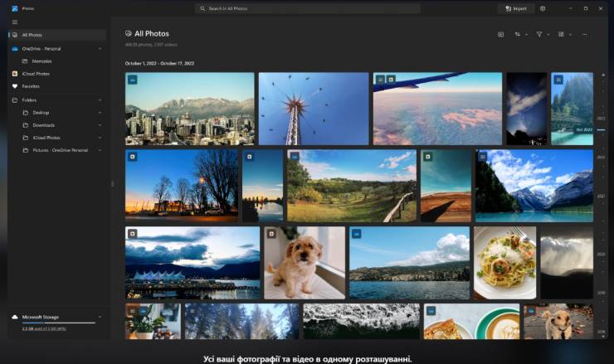Open the Sort dropdown in the toolbar

520,35
